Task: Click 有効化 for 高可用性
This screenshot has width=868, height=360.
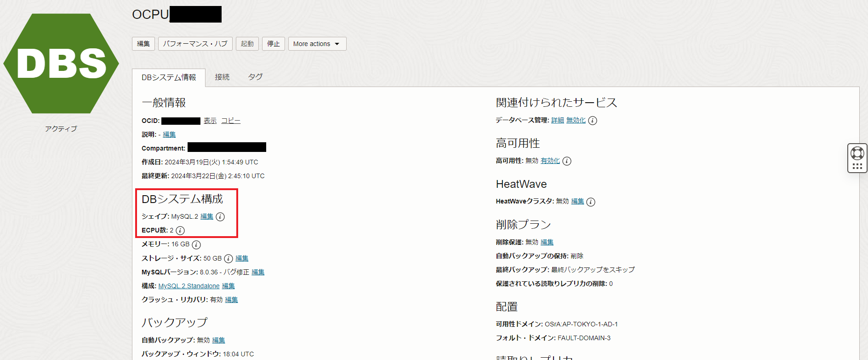Action: click(x=550, y=161)
